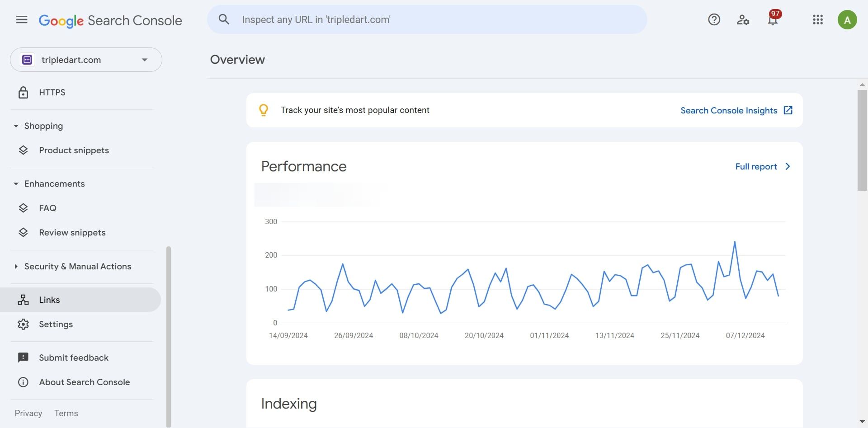
Task: Open notifications bell with 97 alerts
Action: click(x=773, y=20)
